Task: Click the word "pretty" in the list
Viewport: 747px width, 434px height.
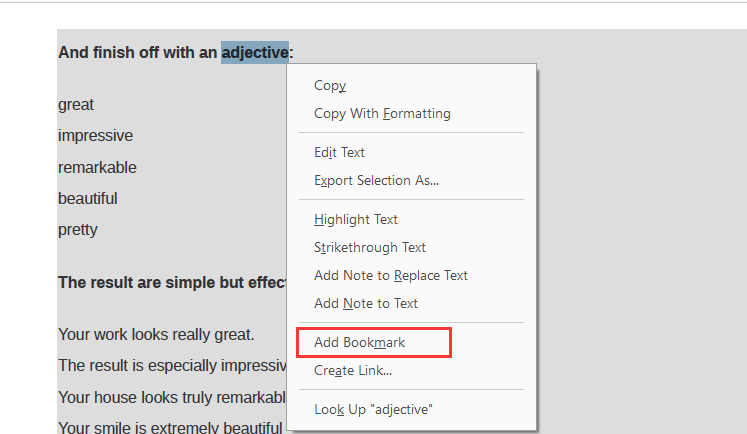Action: point(78,230)
